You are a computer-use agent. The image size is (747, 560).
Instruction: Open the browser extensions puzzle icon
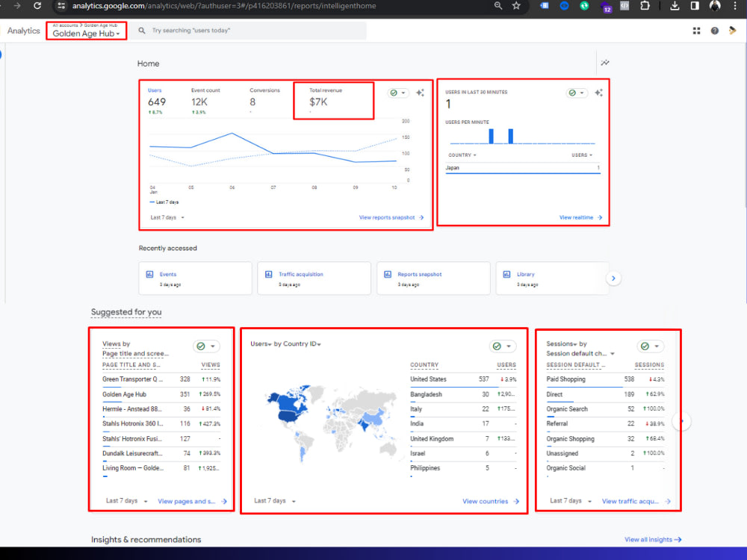point(645,6)
